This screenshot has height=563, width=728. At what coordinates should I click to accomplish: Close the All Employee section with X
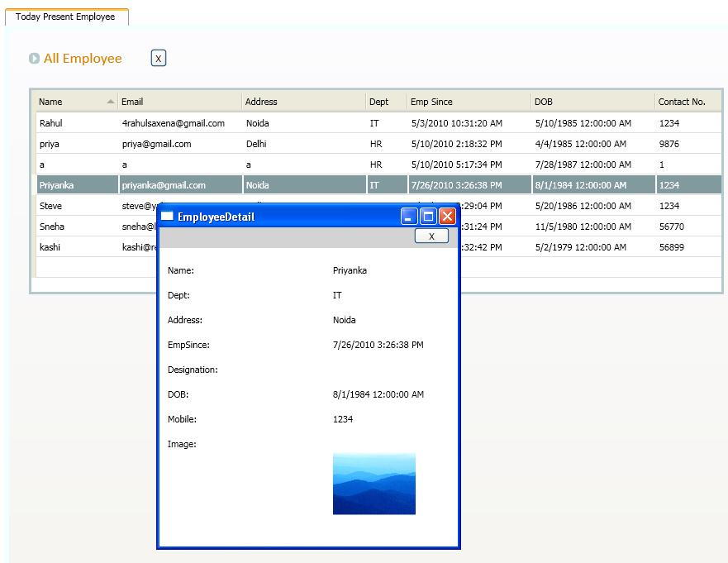point(159,59)
